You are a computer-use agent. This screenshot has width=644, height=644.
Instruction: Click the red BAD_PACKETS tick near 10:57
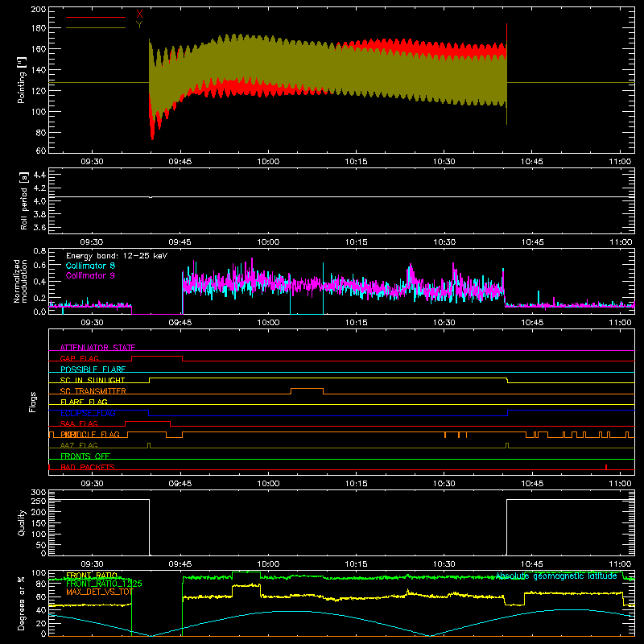[606, 467]
